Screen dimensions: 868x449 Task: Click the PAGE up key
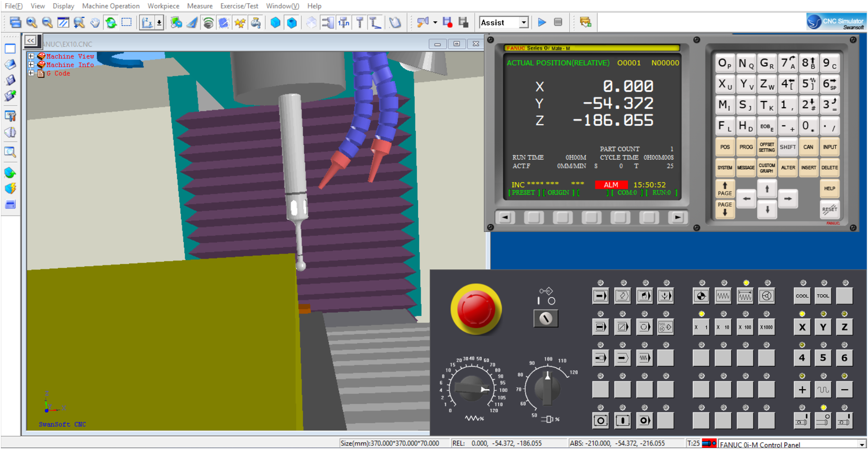tap(725, 189)
